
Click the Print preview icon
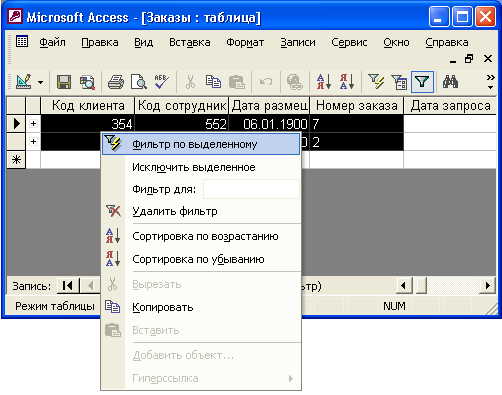point(139,82)
